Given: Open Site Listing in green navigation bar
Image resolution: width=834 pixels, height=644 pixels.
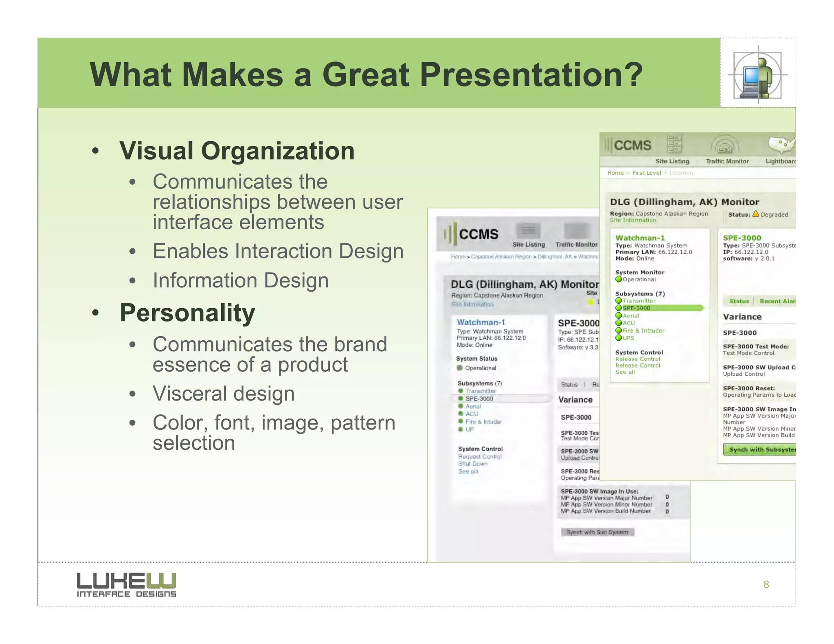Looking at the screenshot, I should pos(672,161).
